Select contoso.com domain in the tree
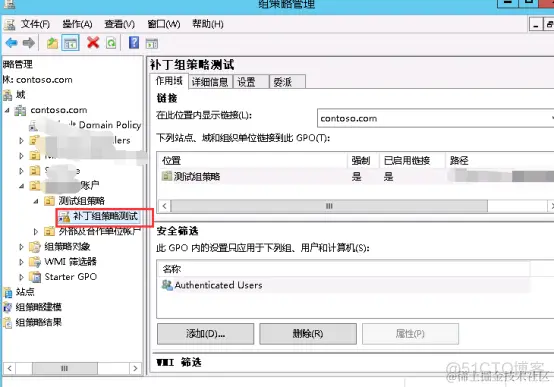Image resolution: width=554 pixels, height=387 pixels. [58, 110]
